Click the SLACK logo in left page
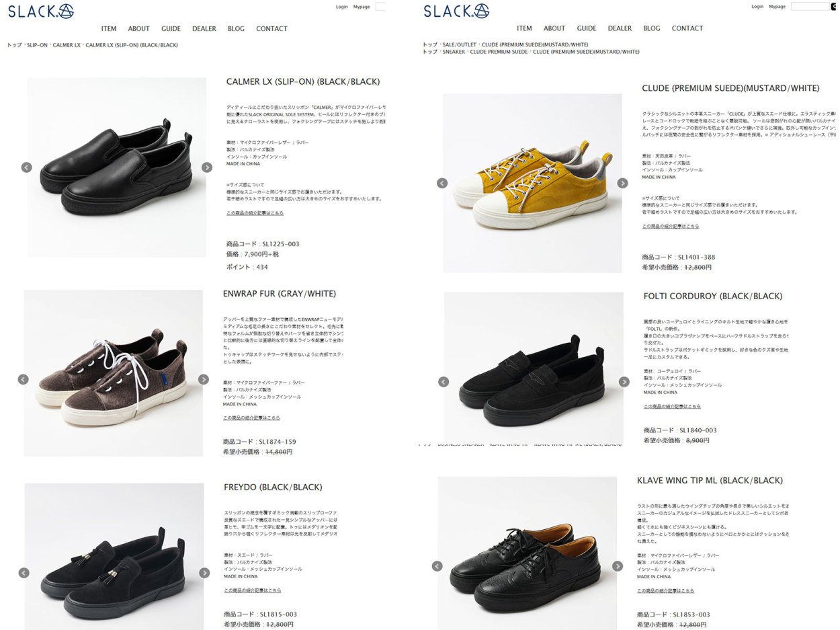 tap(41, 11)
